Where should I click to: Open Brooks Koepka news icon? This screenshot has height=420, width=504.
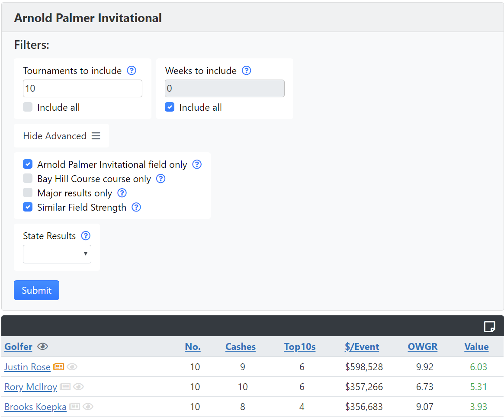pos(74,407)
